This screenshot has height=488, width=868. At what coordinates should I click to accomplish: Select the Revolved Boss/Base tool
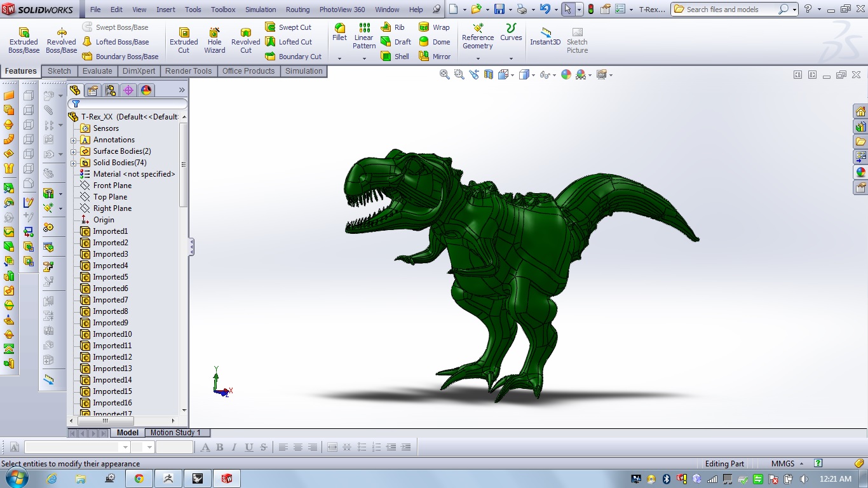pos(62,40)
